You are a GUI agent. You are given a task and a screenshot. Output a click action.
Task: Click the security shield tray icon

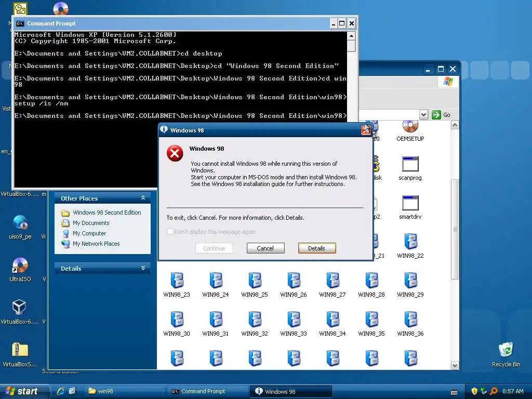474,391
